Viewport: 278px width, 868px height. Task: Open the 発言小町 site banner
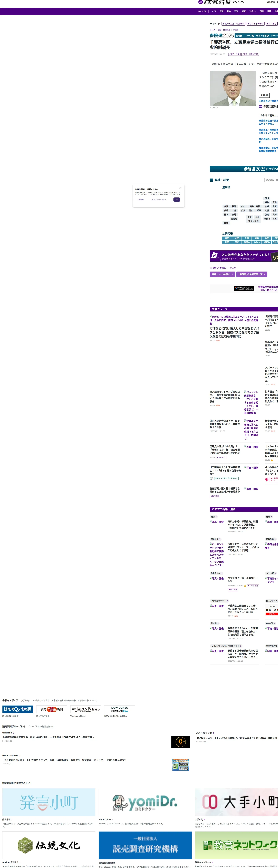[49, 802]
